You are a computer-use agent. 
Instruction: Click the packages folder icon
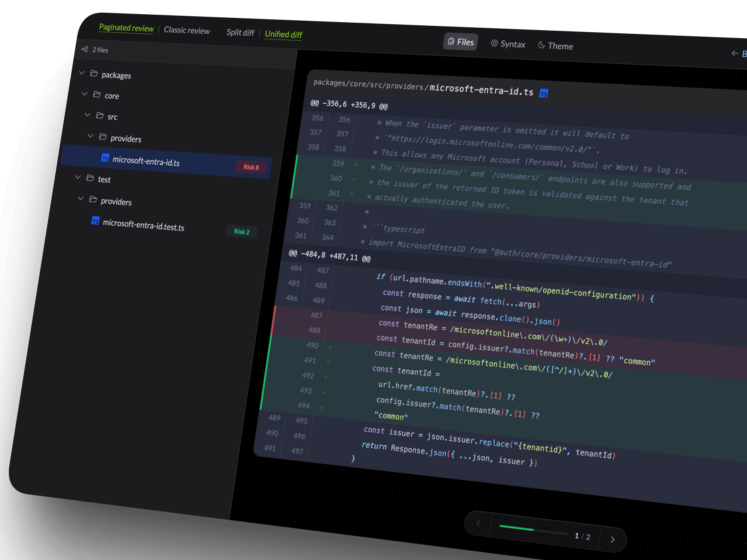click(x=94, y=73)
